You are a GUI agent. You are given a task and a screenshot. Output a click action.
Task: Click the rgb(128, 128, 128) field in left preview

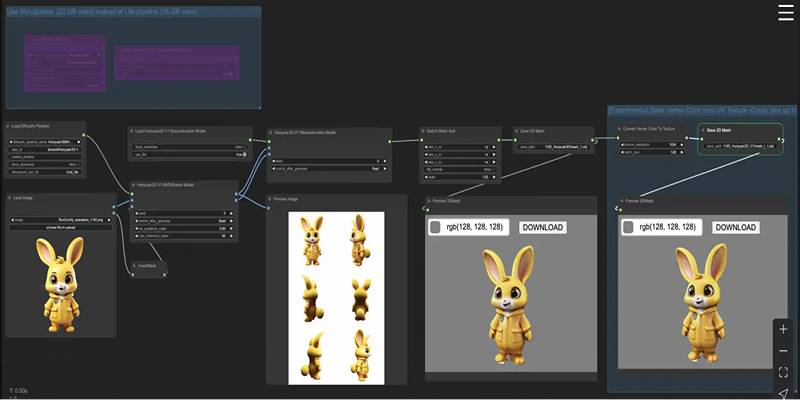pos(474,228)
